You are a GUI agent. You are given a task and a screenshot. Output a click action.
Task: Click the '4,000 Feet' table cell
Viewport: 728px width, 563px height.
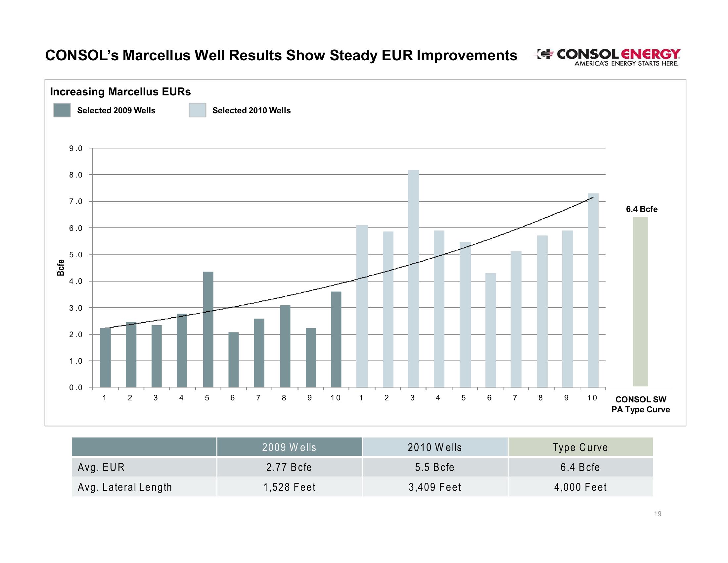click(x=581, y=487)
